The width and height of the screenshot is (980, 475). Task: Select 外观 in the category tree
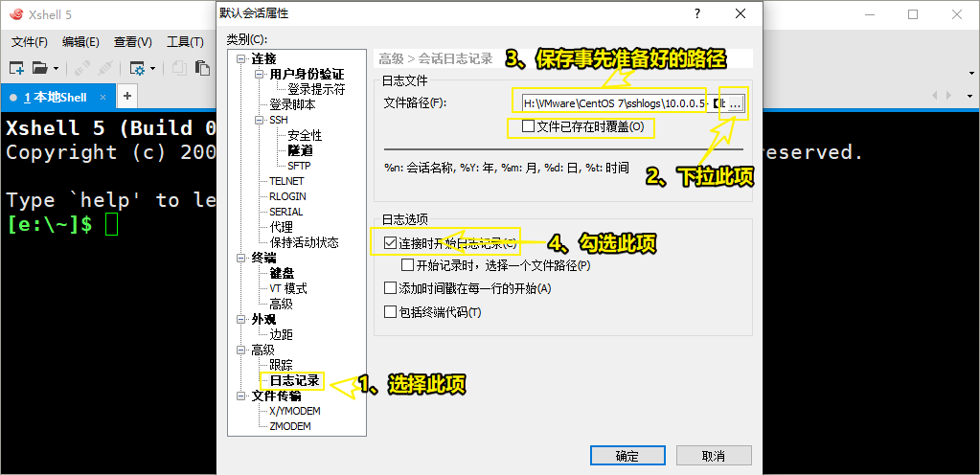tap(263, 319)
